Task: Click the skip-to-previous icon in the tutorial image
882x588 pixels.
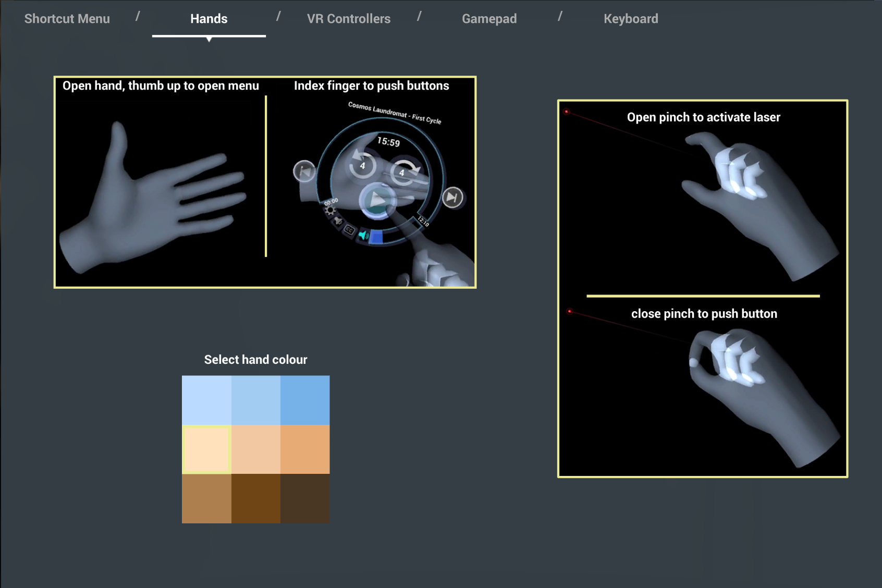Action: coord(304,171)
